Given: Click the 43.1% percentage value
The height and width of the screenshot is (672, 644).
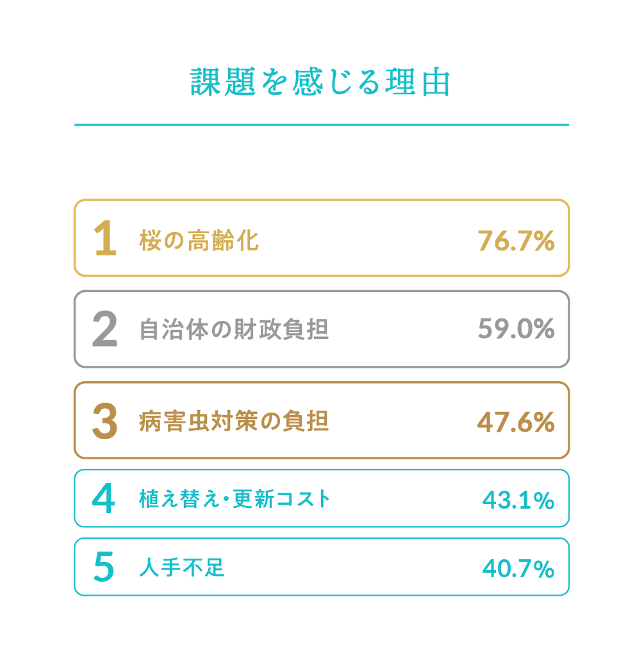Looking at the screenshot, I should 518,500.
